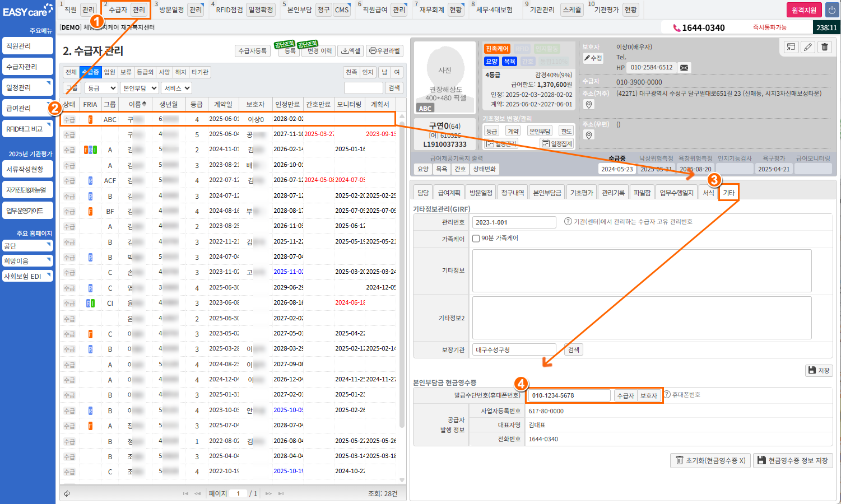Enable the 90분 가족케어 checkbox
This screenshot has height=504, width=841.
click(x=476, y=239)
